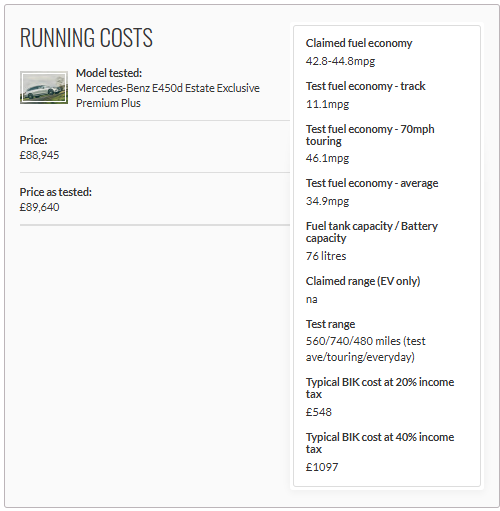Select the £89,640 price as tested value
The height and width of the screenshot is (511, 500).
click(x=39, y=207)
